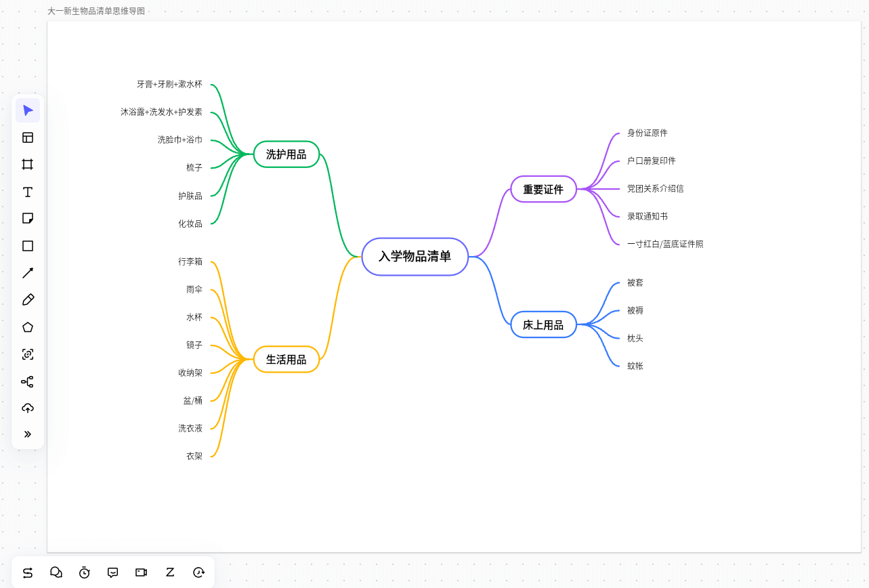Screen dimensions: 869x588
Task: Click the leaf 收纳架
Action: (190, 373)
